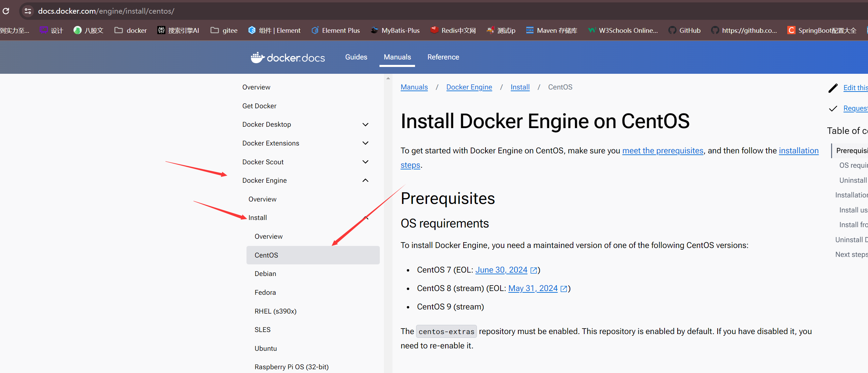Click external link icon after June 30, 2024
Image resolution: width=868 pixels, height=373 pixels.
pyautogui.click(x=534, y=271)
